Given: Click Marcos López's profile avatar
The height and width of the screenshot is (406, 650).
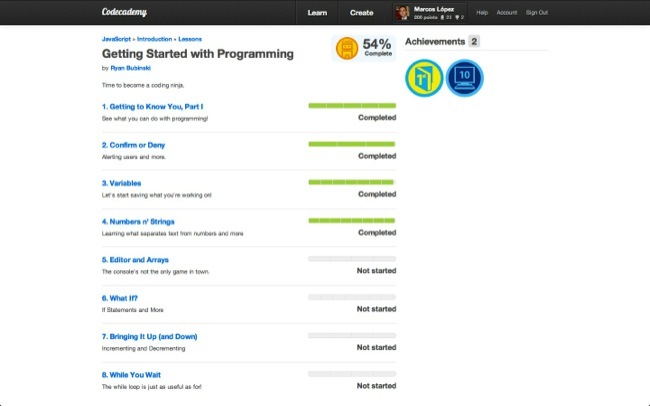Looking at the screenshot, I should coord(401,12).
